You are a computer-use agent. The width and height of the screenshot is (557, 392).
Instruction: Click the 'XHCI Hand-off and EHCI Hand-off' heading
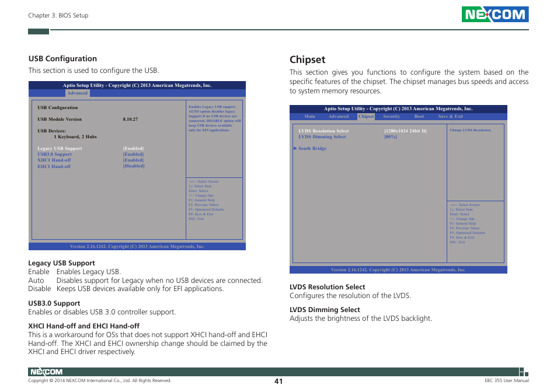(84, 326)
